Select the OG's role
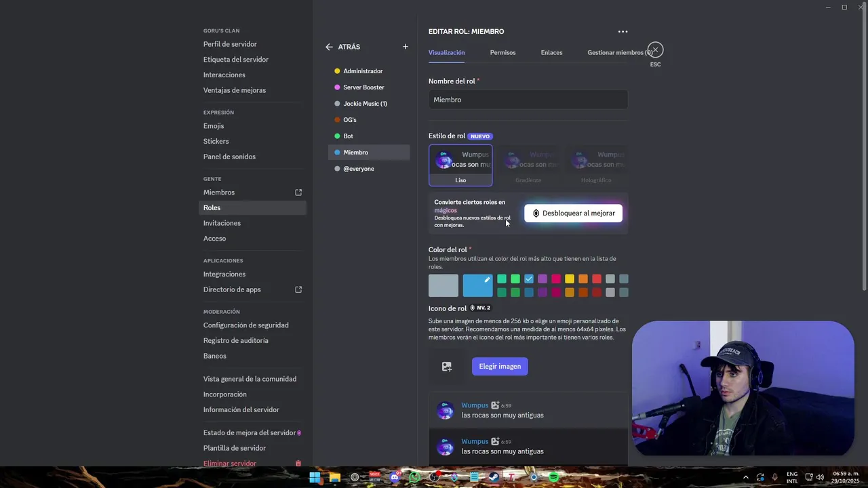Image resolution: width=868 pixels, height=488 pixels. [369, 120]
